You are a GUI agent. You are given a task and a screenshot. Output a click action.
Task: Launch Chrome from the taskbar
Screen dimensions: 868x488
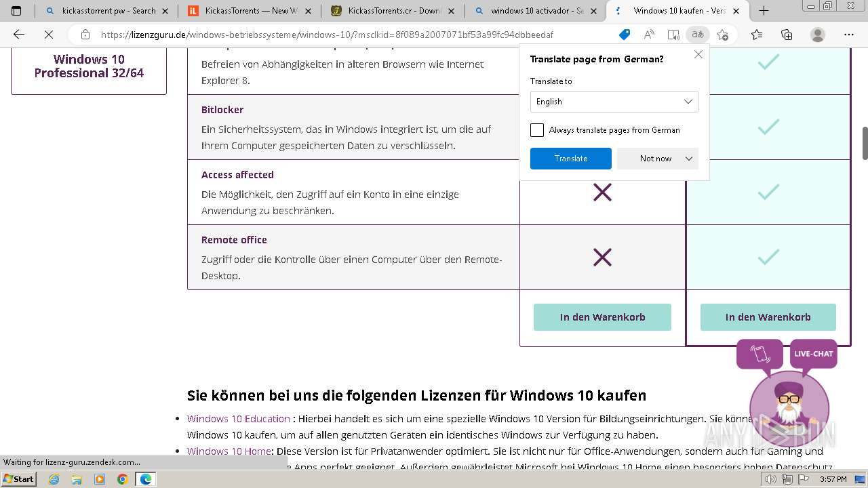point(123,479)
